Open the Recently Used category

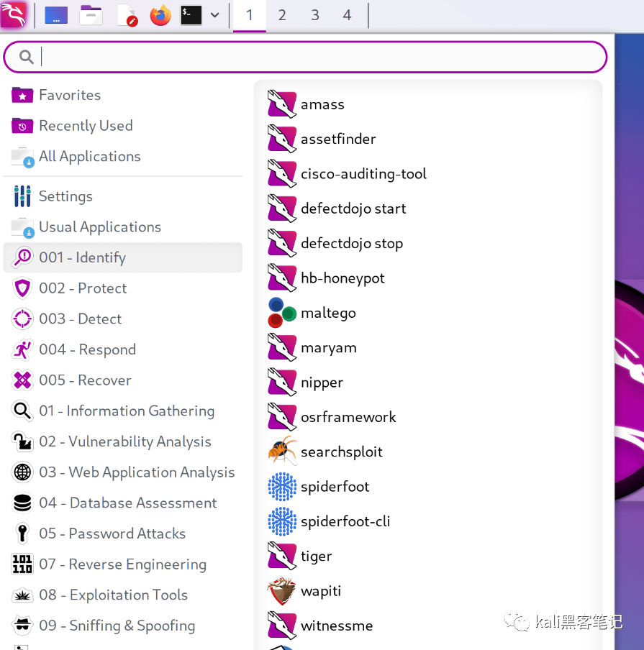point(123,126)
